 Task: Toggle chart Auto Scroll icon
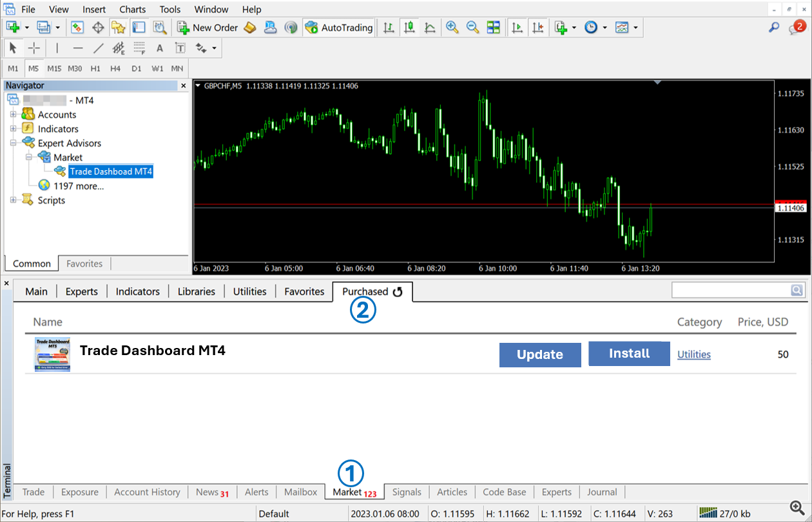click(x=517, y=27)
